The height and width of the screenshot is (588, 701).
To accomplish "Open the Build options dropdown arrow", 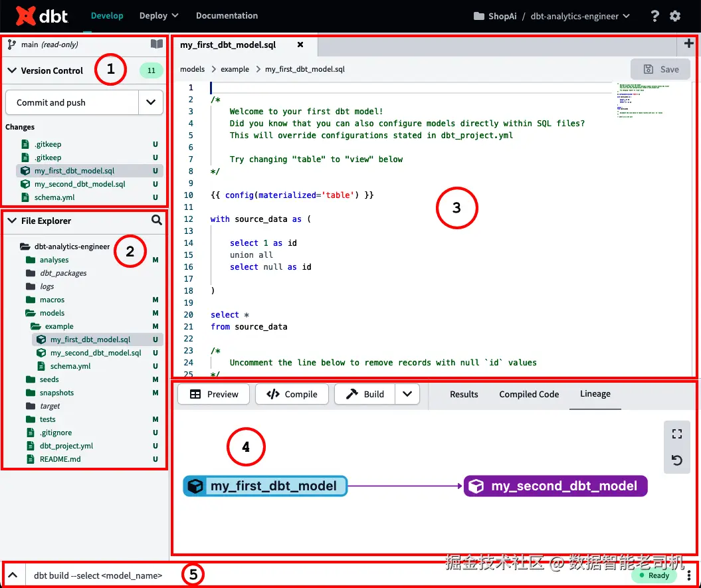I will pos(407,394).
